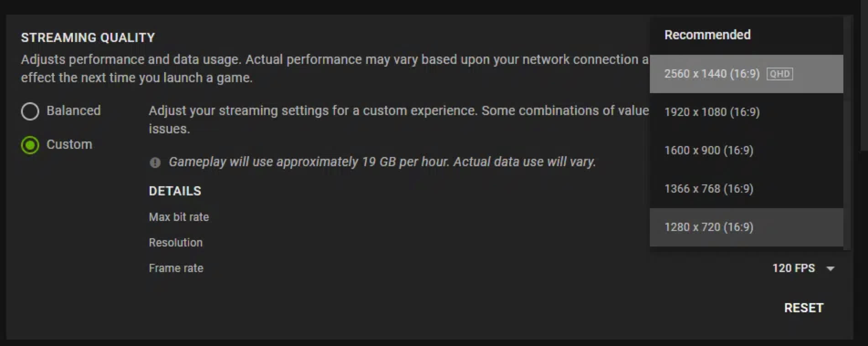
Task: Select 1280 x 720 from resolution list
Action: 746,227
